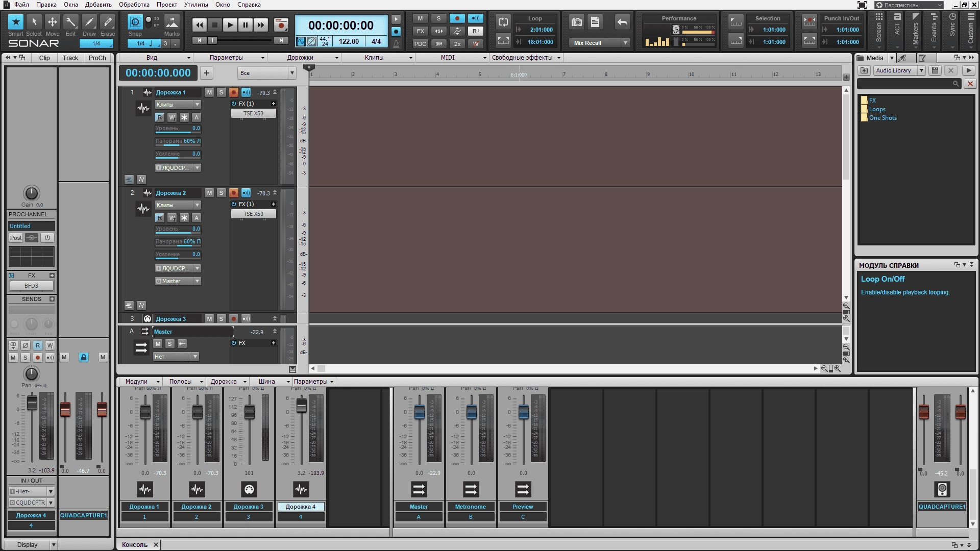980x551 pixels.
Task: Open Клипы edit filter on Дорожка 1
Action: coord(178,105)
